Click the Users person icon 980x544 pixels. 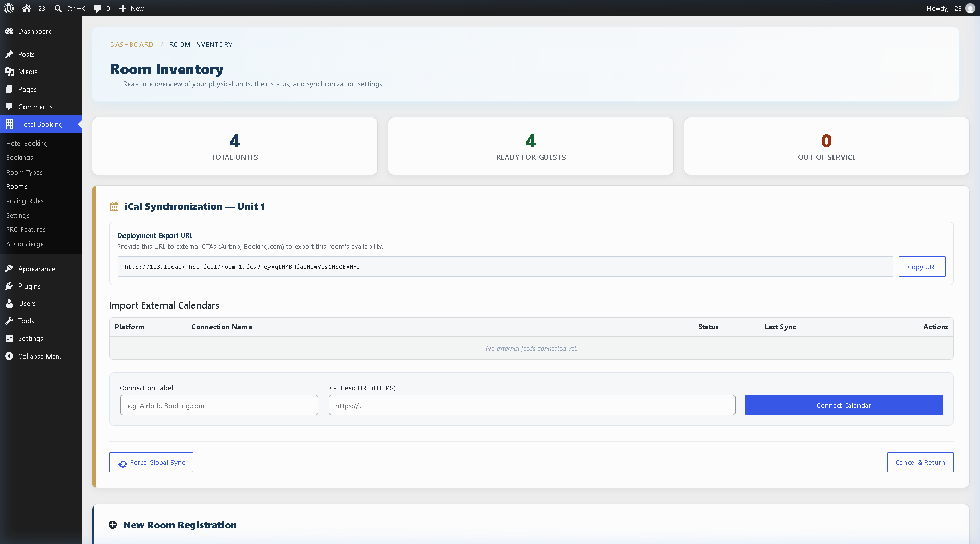[x=9, y=303]
